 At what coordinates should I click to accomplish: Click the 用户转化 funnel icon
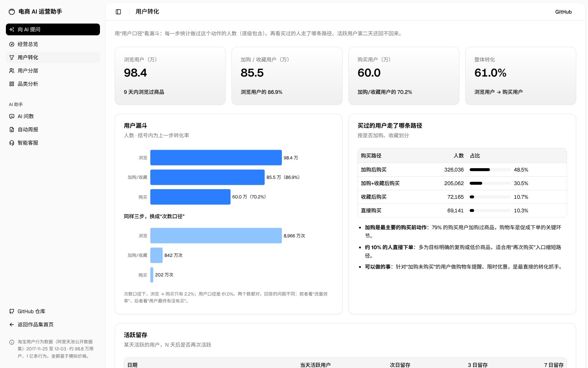(x=12, y=57)
